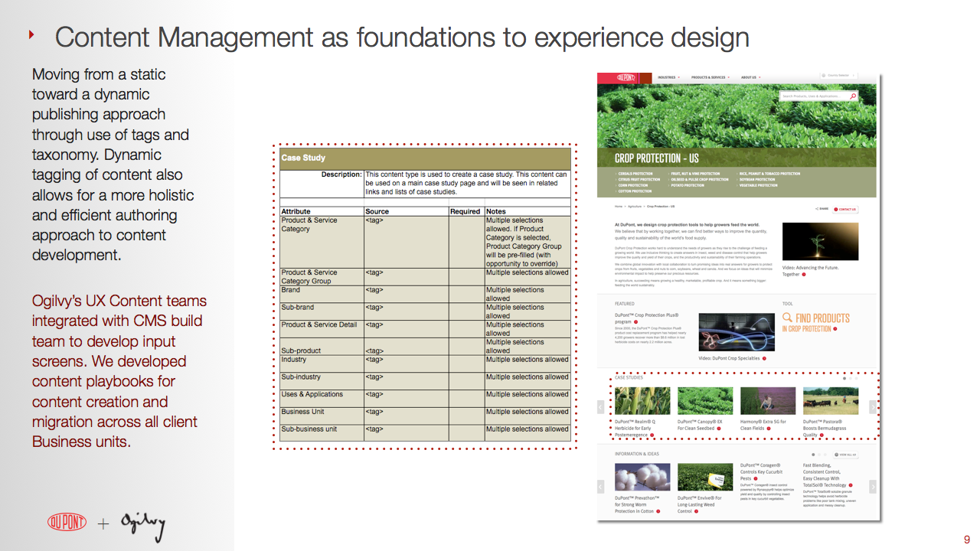Click the red magnifier search icon

coord(853,96)
